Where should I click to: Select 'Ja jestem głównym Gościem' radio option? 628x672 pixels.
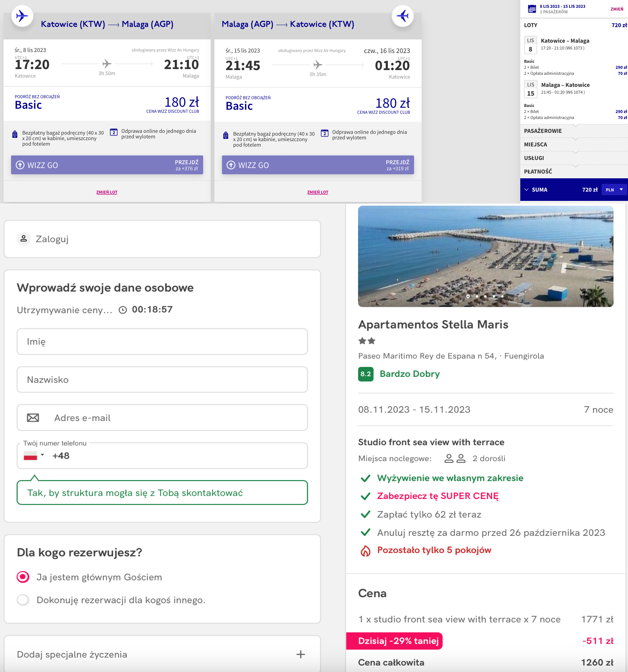[x=23, y=577]
